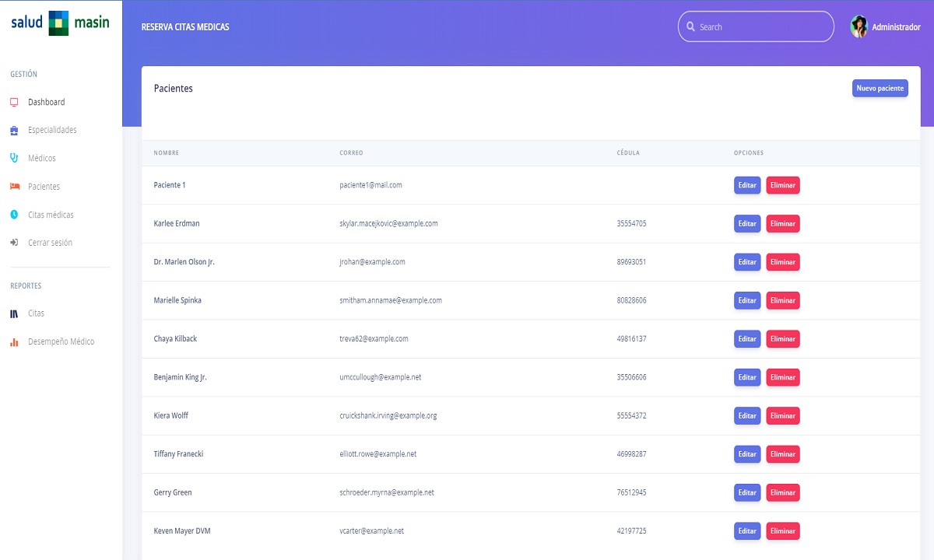Screen dimensions: 934x560
Task: Click cédula 80828606
Action: coord(631,300)
